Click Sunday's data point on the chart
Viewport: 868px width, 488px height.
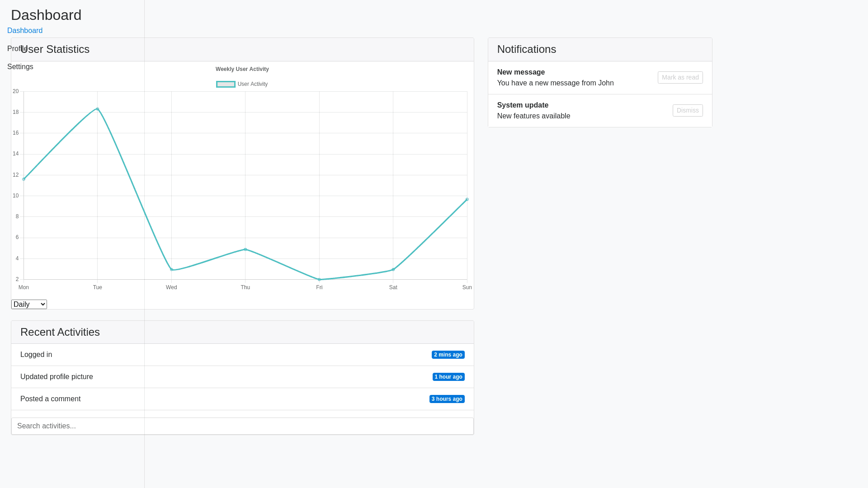(467, 200)
